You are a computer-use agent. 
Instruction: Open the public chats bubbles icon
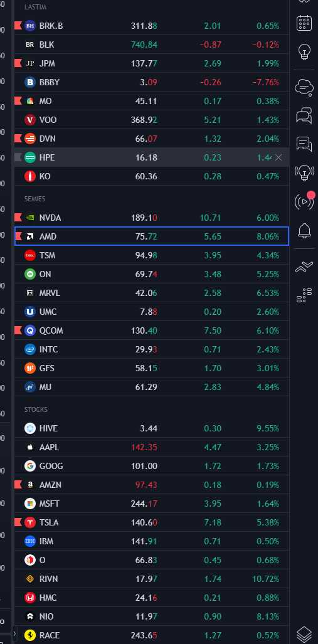304,115
